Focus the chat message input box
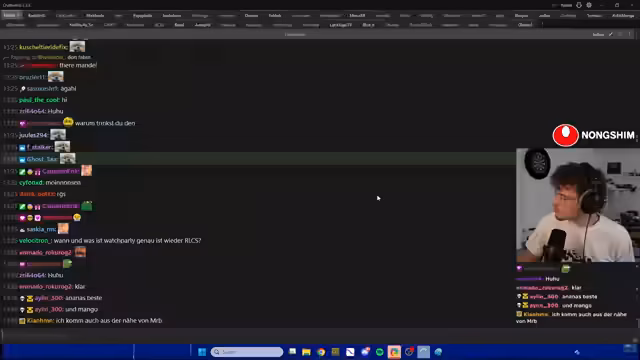Screen dimensions: 640x360 [318, 336]
